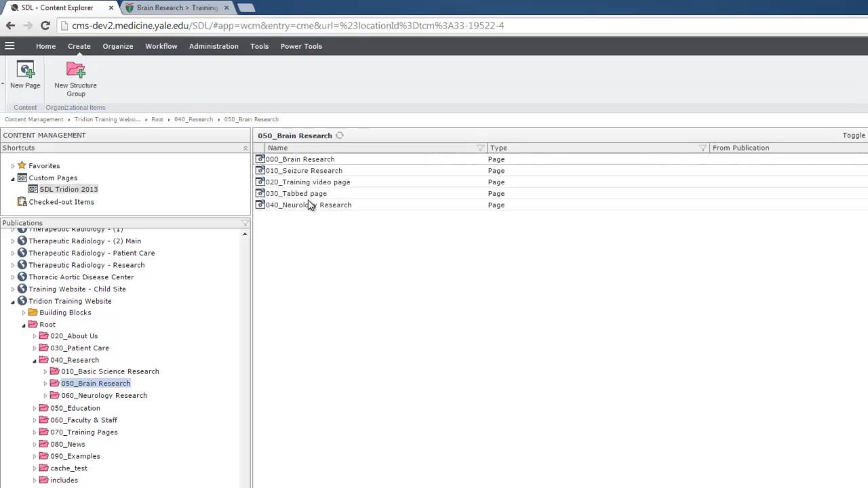The width and height of the screenshot is (868, 488).
Task: Expand the Building Blocks node
Action: pyautogui.click(x=23, y=313)
